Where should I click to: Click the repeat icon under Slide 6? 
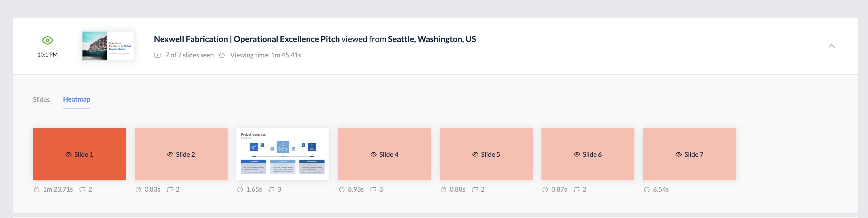coord(577,189)
